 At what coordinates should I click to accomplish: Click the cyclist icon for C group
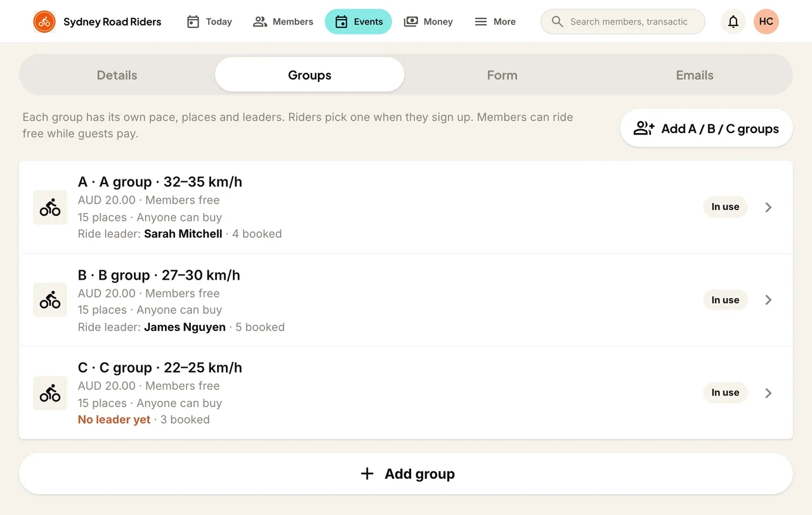click(x=50, y=393)
